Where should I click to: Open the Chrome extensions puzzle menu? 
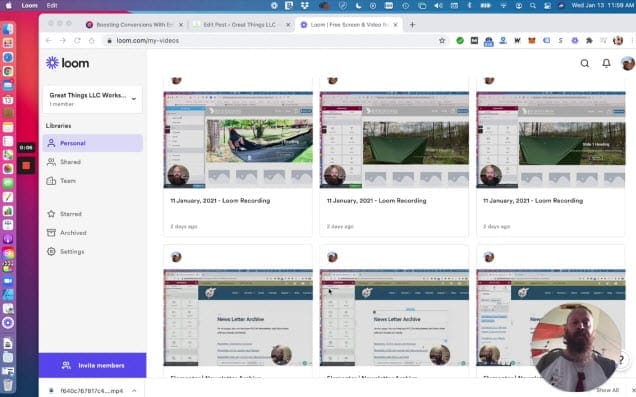(x=589, y=41)
